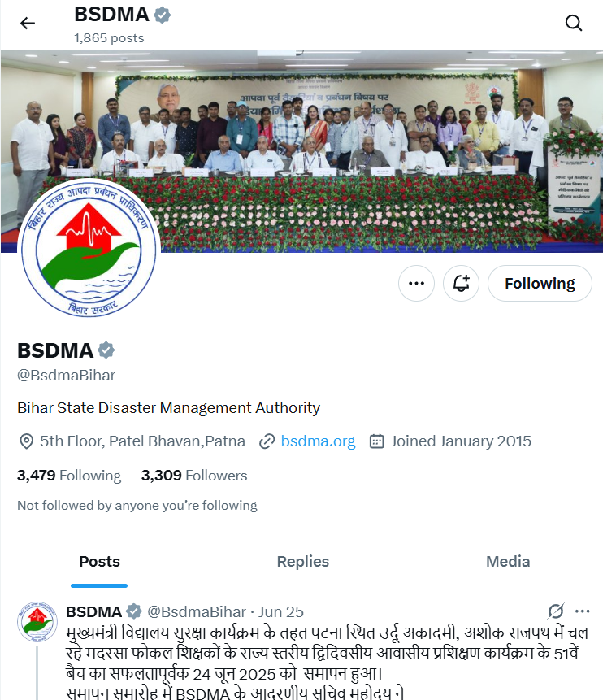Open the 3,479 Following list

(x=69, y=476)
